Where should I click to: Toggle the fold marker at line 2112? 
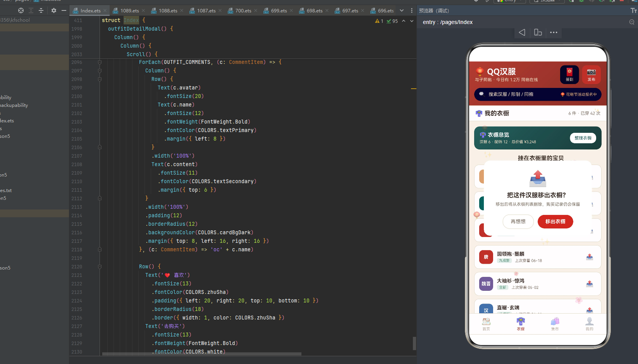click(x=100, y=199)
